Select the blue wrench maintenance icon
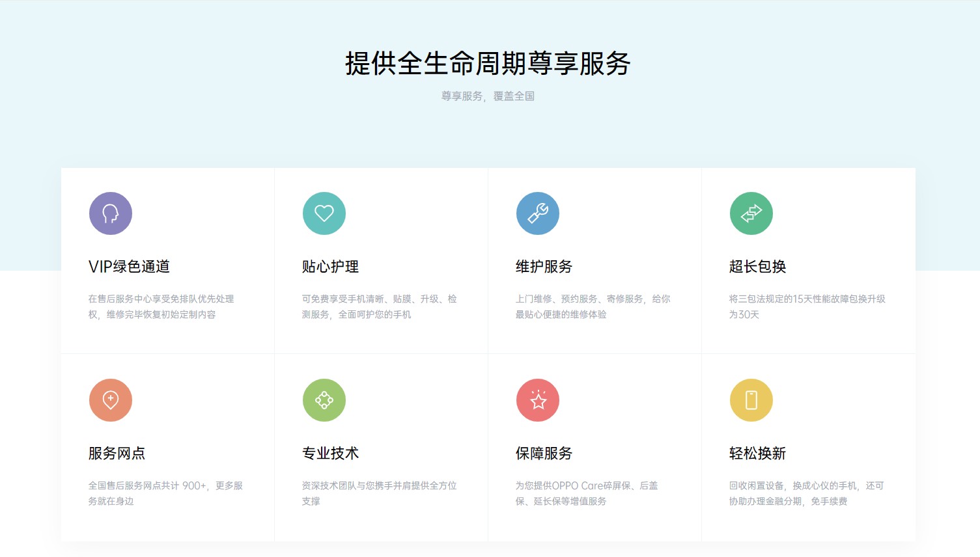This screenshot has height=557, width=980. (538, 213)
